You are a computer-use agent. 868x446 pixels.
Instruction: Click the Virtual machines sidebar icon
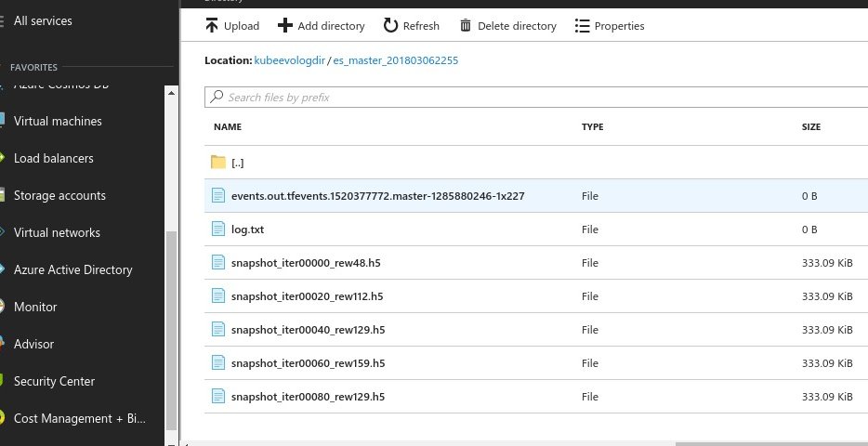2,120
